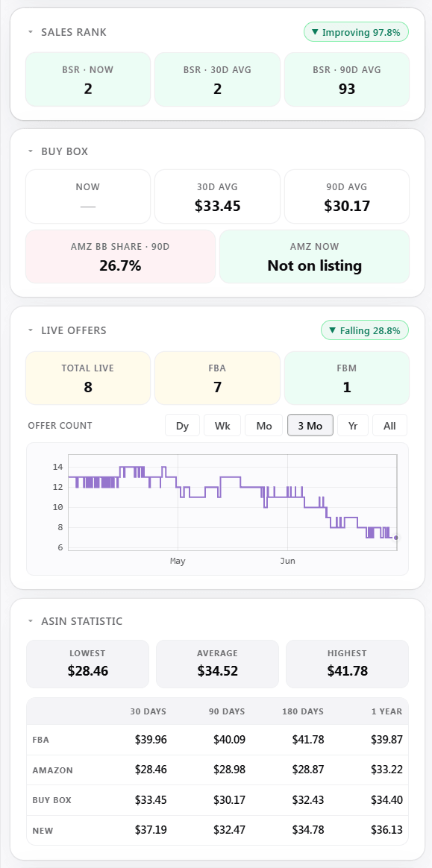Open the BSR 90D AVG tile

click(x=347, y=79)
